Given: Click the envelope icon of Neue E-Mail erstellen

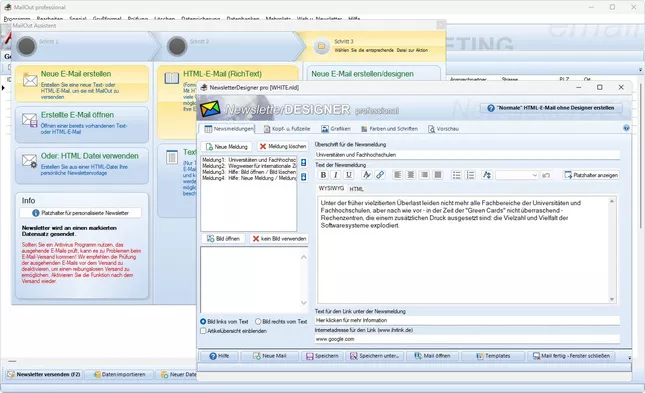Looking at the screenshot, I should (x=30, y=80).
